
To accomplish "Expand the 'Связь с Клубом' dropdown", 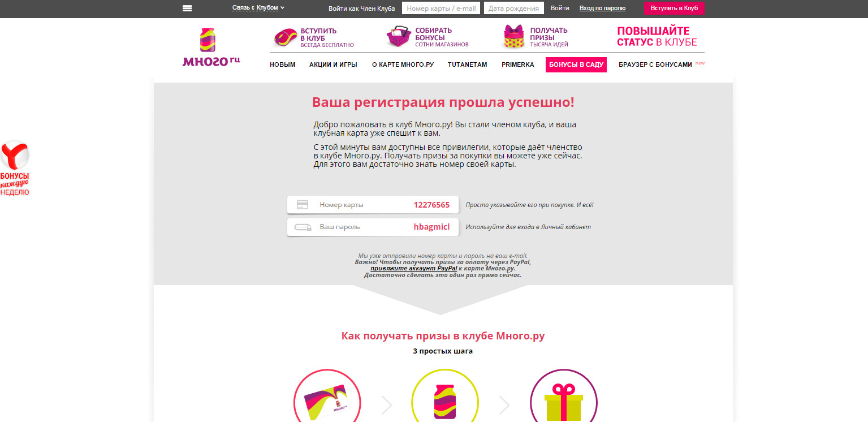I will point(258,8).
